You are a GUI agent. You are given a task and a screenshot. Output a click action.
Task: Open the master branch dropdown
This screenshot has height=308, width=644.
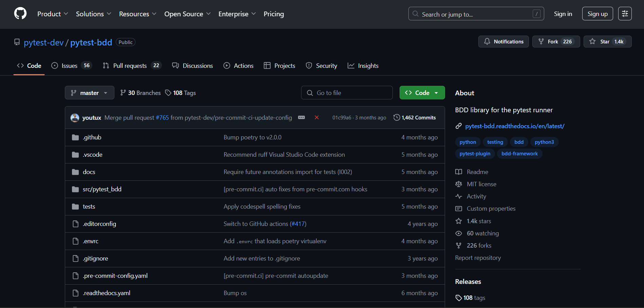[89, 93]
